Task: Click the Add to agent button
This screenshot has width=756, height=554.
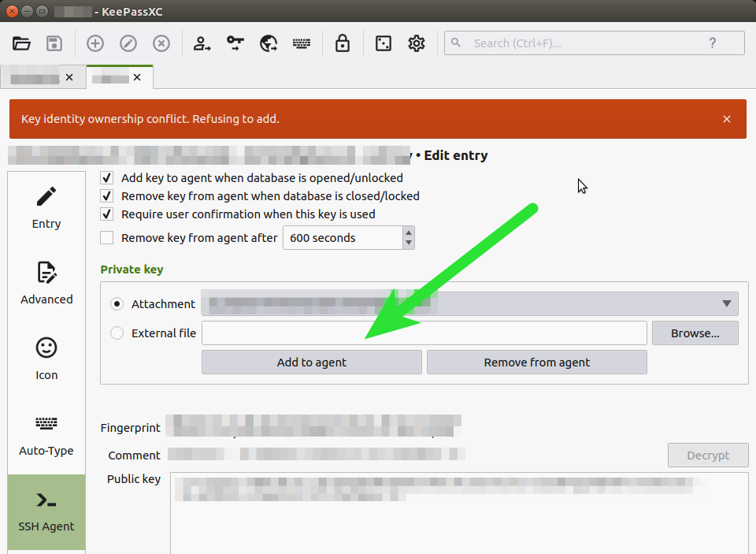Action: (x=311, y=361)
